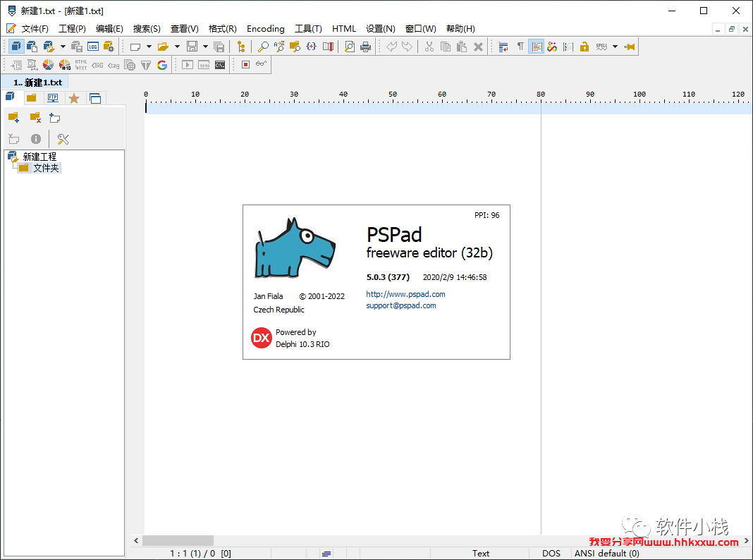Click remove folder red-x icon
The height and width of the screenshot is (560, 753).
(x=35, y=118)
